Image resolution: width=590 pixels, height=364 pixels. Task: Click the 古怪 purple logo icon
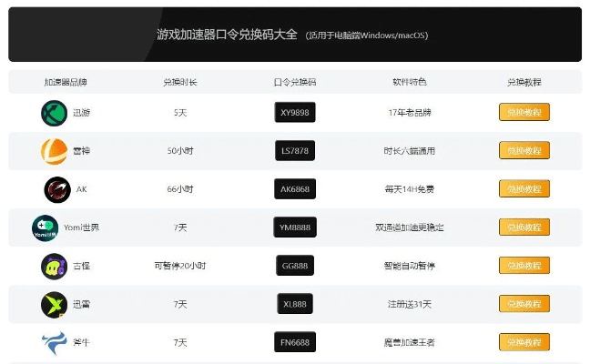coord(55,267)
